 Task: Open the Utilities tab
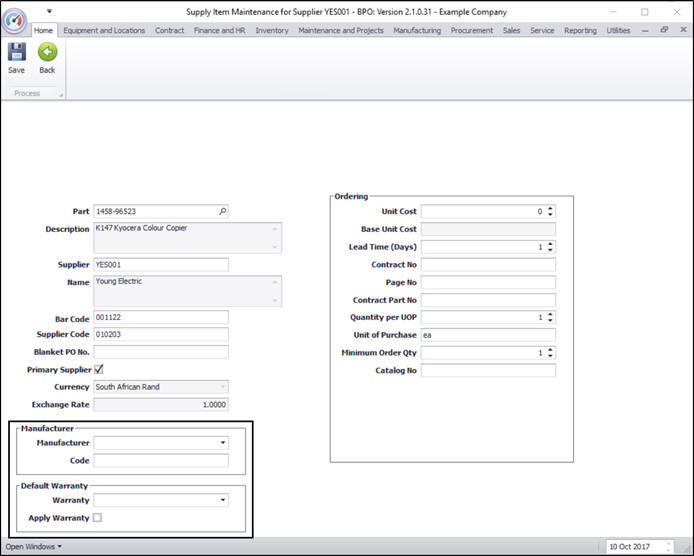tap(618, 30)
